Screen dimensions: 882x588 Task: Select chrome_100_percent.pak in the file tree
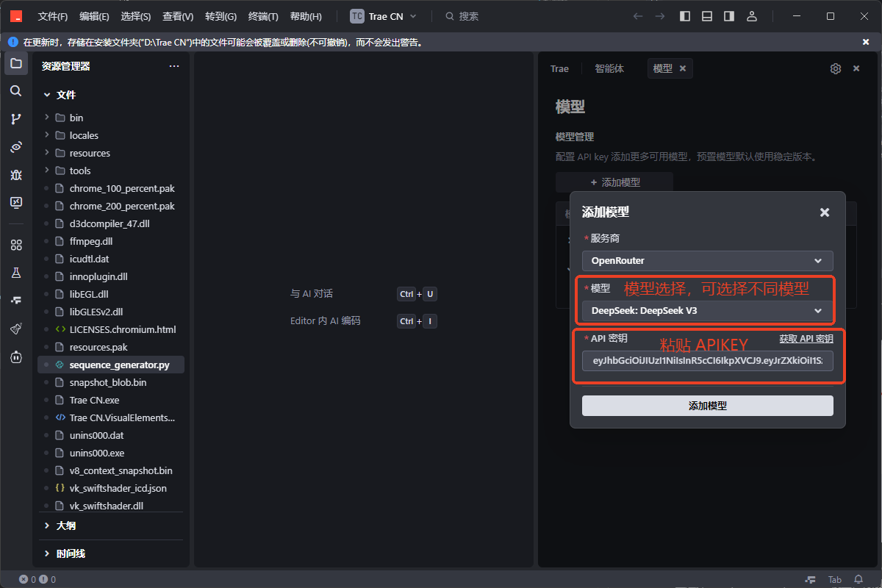click(x=111, y=188)
